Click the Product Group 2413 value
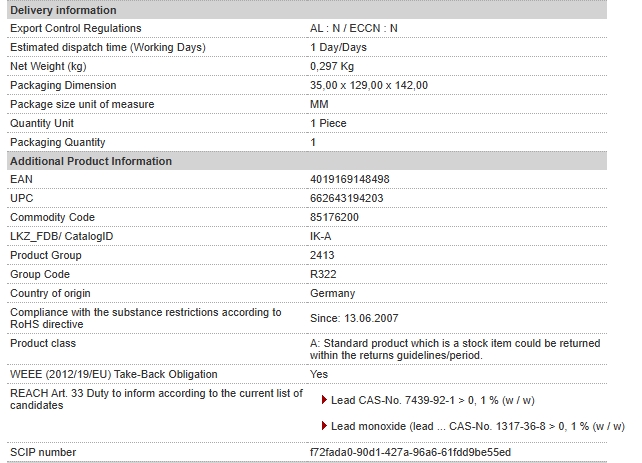This screenshot has height=463, width=642. pos(322,255)
